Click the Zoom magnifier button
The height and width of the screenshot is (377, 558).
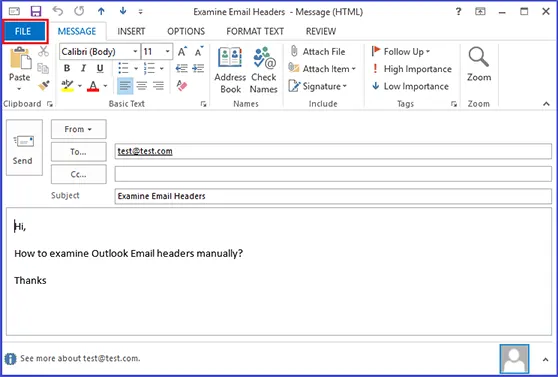479,64
